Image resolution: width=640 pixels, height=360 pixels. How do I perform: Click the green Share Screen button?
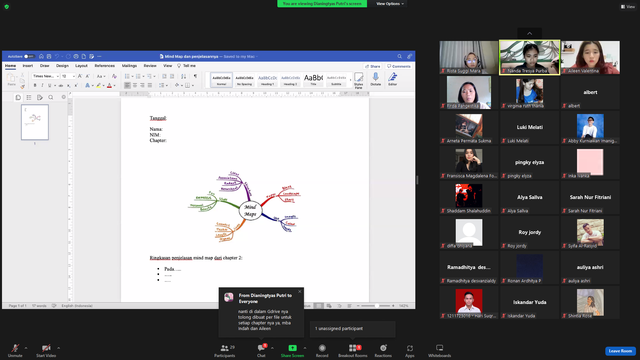pos(292,350)
